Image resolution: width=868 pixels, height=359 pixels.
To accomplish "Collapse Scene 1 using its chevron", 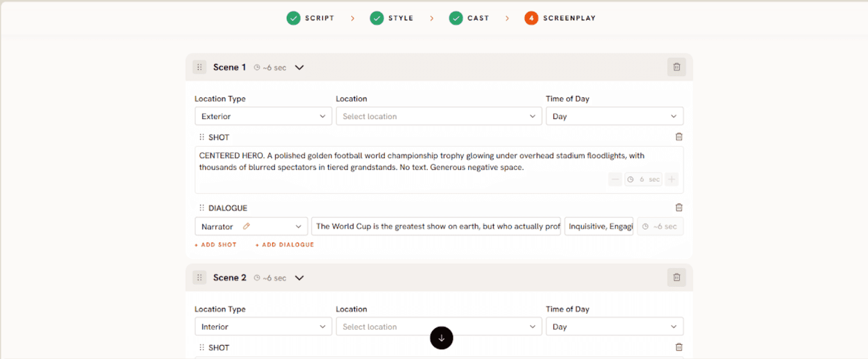I will pos(299,67).
